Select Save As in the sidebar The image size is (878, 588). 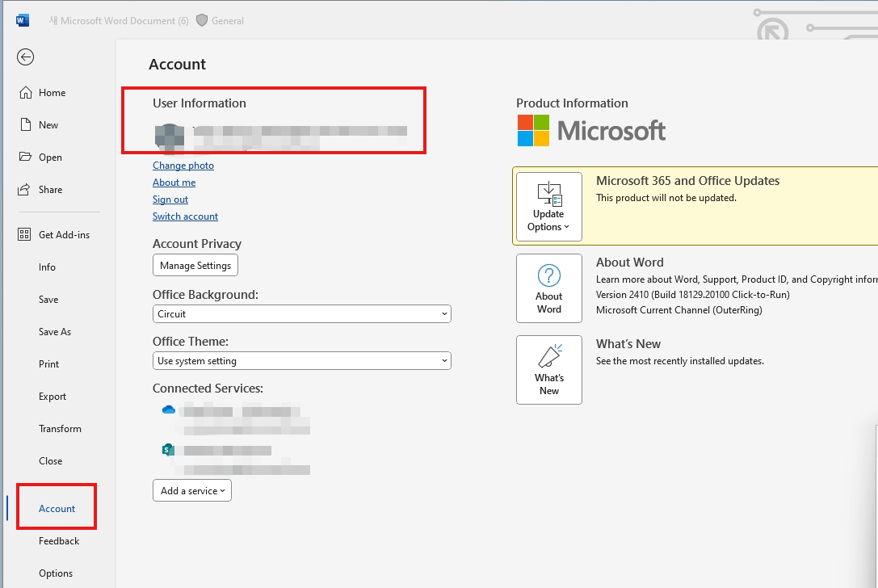coord(55,331)
